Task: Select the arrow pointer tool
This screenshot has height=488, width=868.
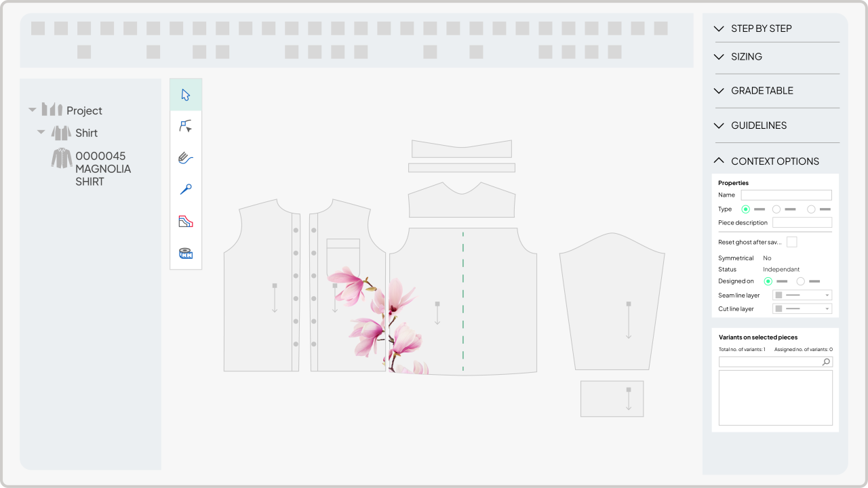Action: [x=186, y=95]
